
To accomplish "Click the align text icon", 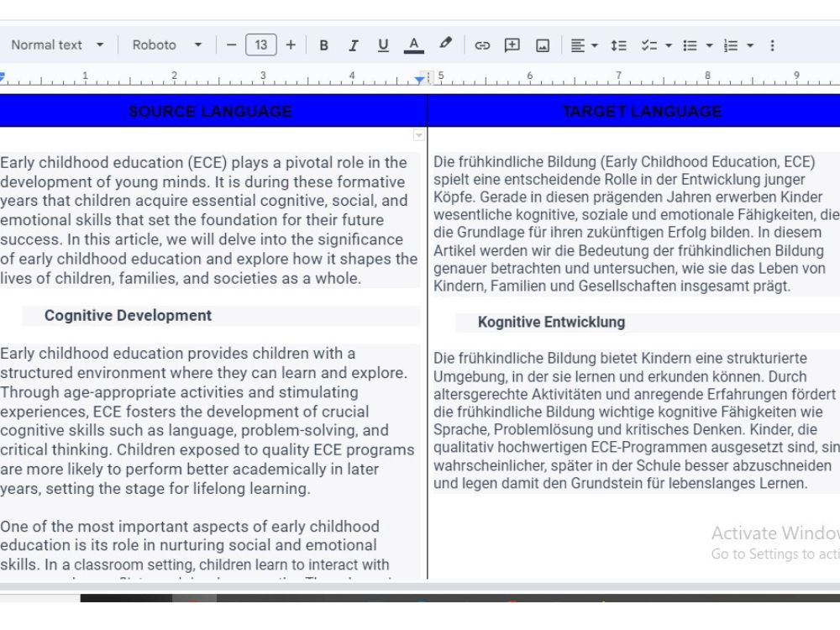I will tap(578, 45).
